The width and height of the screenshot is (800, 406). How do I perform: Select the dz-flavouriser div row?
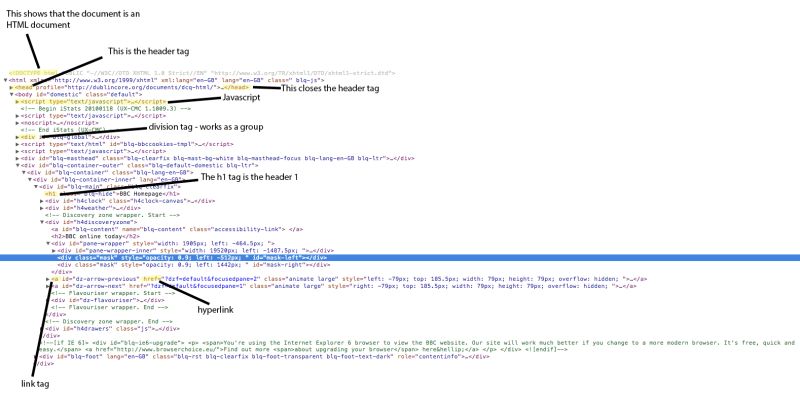pos(108,300)
